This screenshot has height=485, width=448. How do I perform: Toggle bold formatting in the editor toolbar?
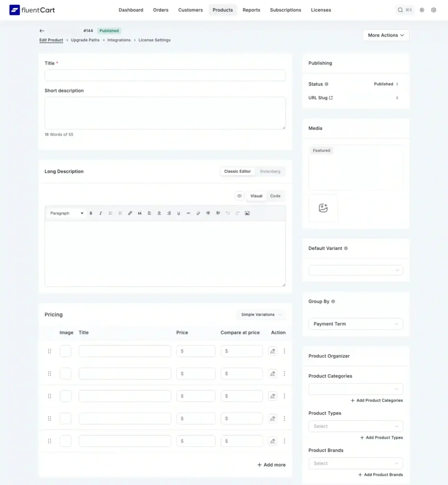[x=90, y=213]
